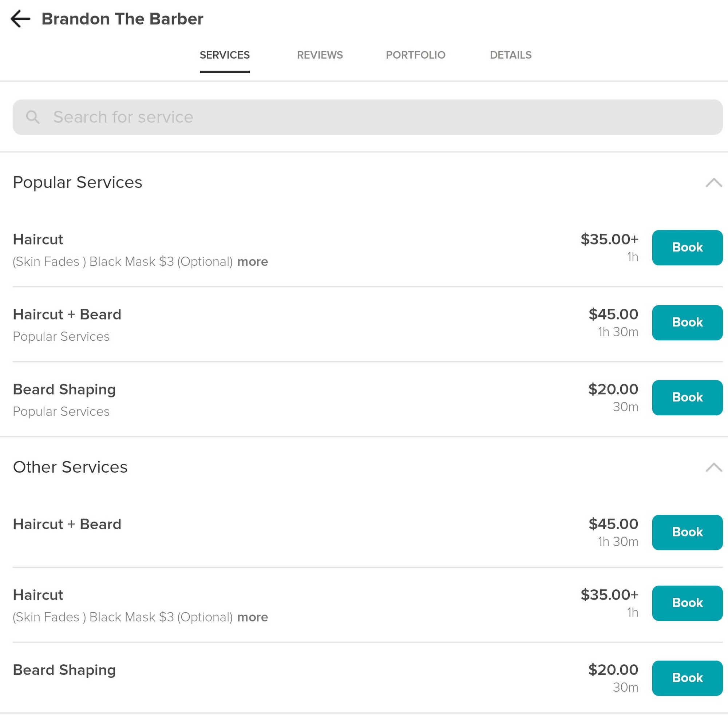Book the Popular Services Haircut

(x=687, y=248)
